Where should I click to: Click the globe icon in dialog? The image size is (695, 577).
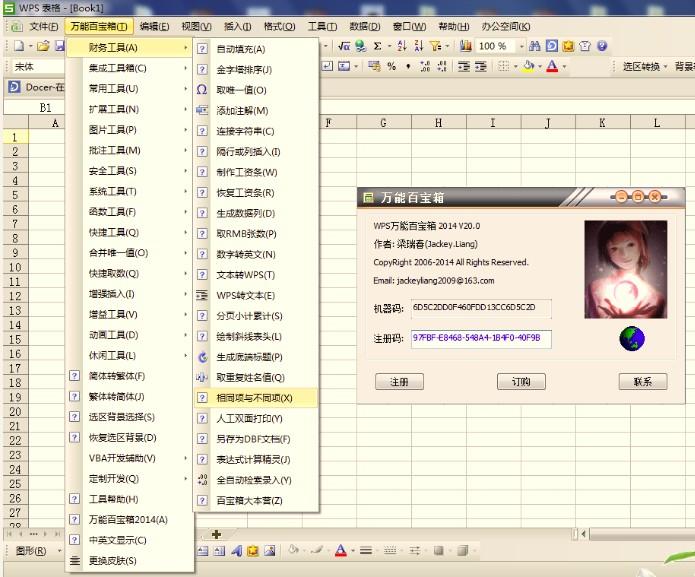(632, 339)
